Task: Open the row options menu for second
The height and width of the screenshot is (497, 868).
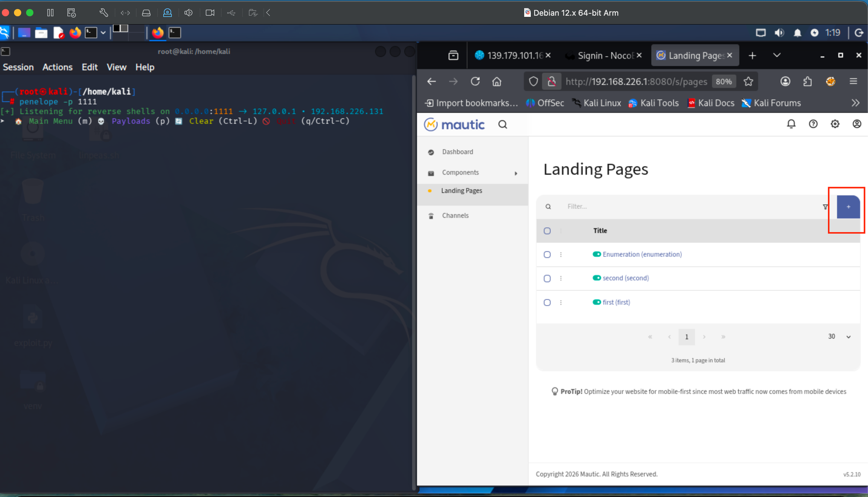Action: [561, 279]
